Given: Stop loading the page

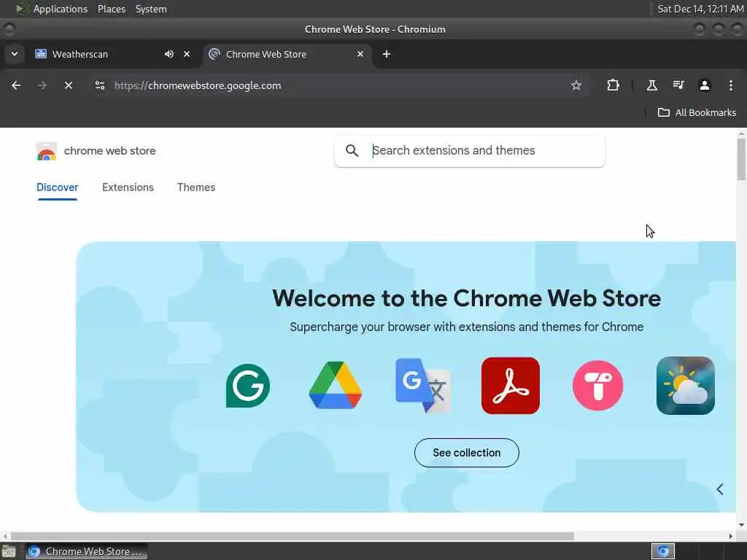Looking at the screenshot, I should [69, 85].
